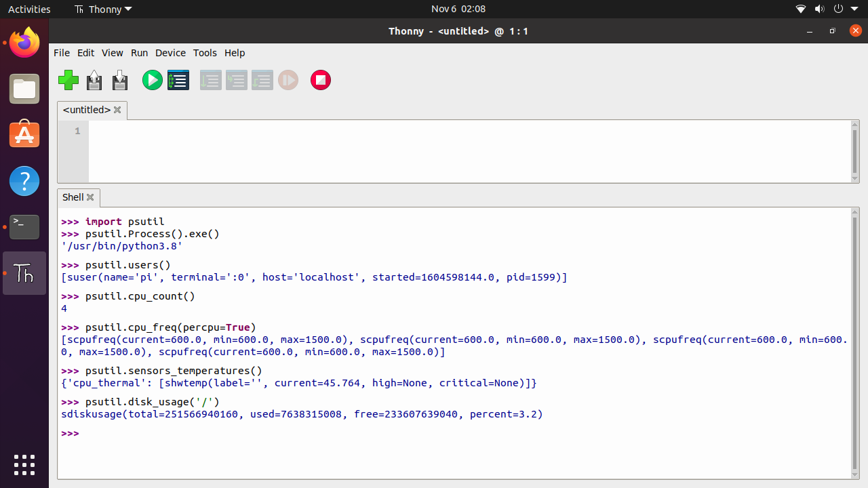
Task: Select the Resume execution icon
Action: (288, 80)
